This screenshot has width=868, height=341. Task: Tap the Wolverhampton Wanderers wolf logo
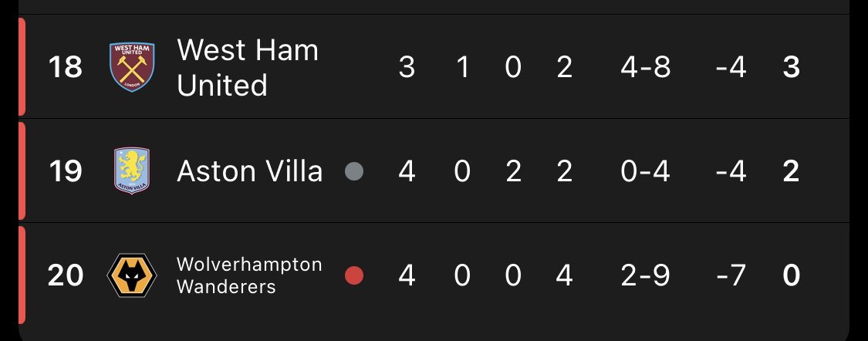(x=132, y=275)
